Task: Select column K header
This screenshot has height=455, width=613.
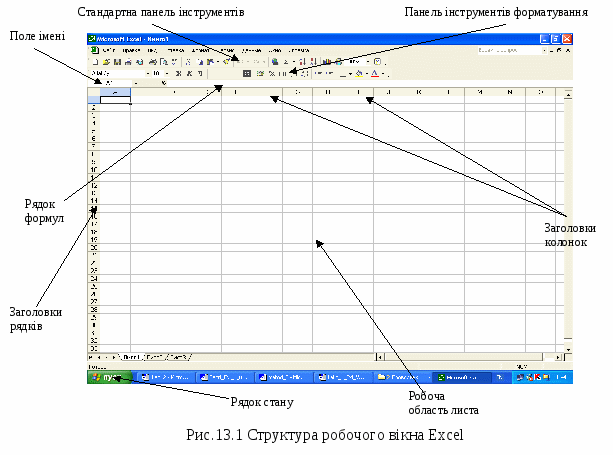Action: [x=418, y=92]
